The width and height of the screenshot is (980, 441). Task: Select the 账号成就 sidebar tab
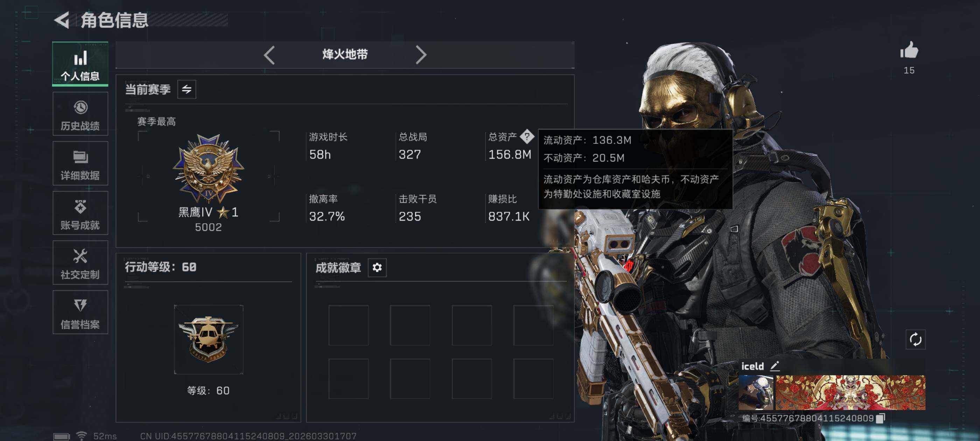pos(80,213)
